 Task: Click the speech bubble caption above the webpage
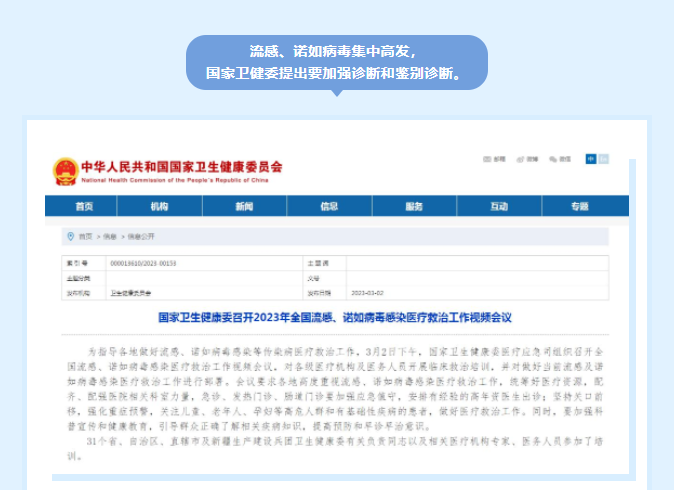pos(336,62)
